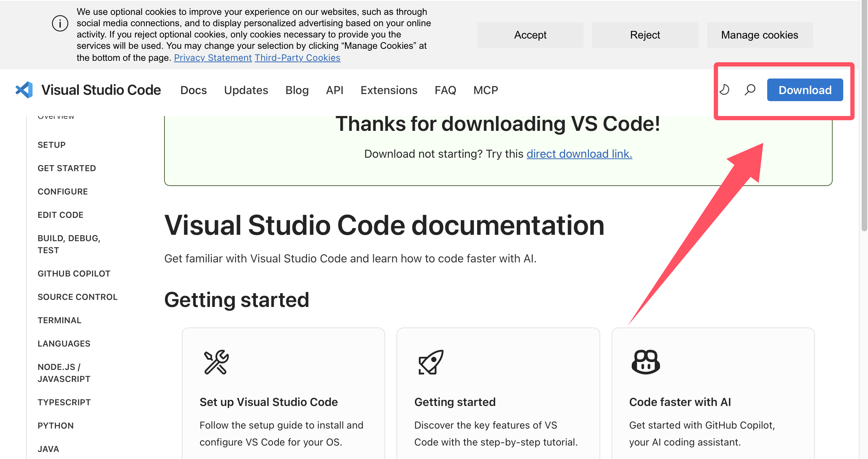Select API in the top navigation
This screenshot has height=459, width=868.
point(335,90)
